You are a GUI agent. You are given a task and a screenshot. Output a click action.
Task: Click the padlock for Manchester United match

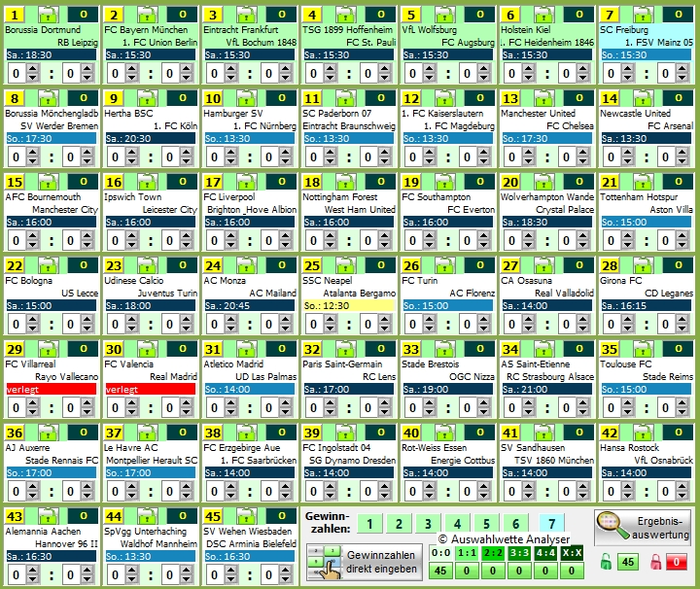pyautogui.click(x=543, y=98)
